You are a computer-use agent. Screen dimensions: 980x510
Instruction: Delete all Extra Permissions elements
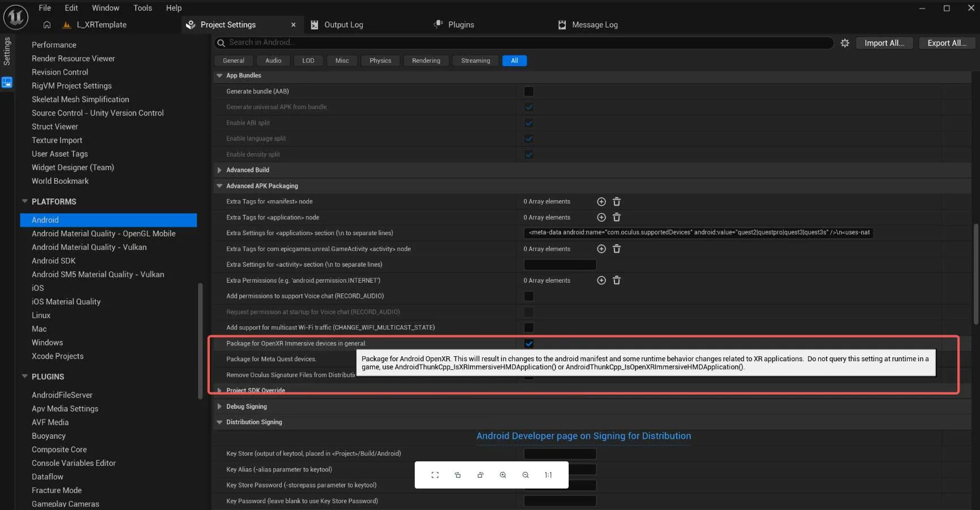pyautogui.click(x=617, y=280)
